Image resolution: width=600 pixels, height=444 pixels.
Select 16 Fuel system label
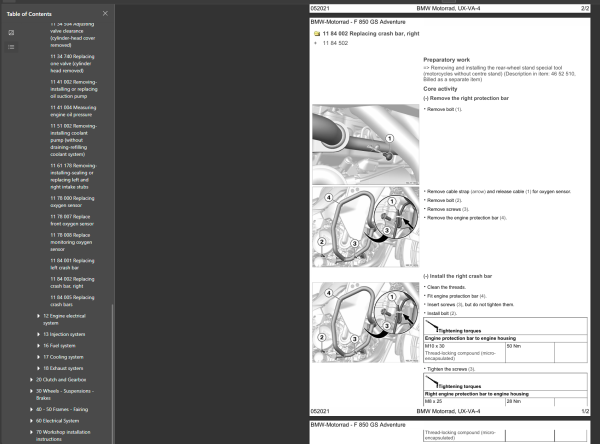click(x=59, y=346)
